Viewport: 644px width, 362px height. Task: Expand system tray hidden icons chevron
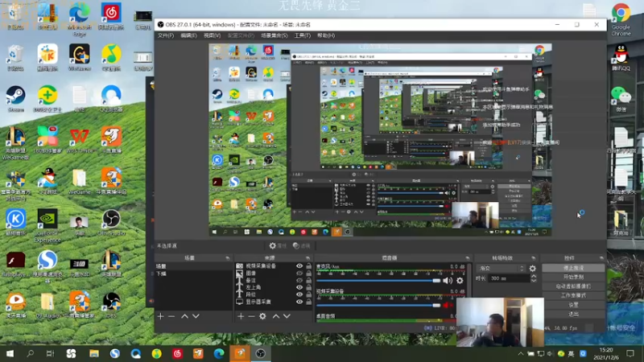tap(521, 353)
